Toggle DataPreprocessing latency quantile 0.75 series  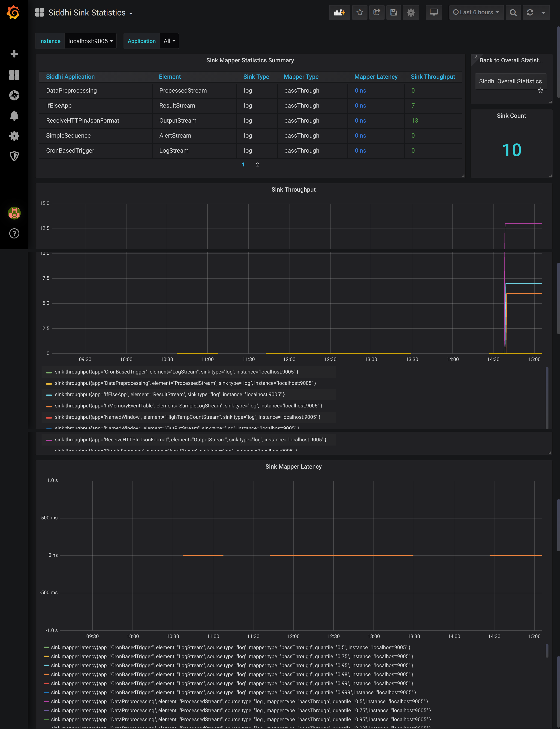click(241, 710)
